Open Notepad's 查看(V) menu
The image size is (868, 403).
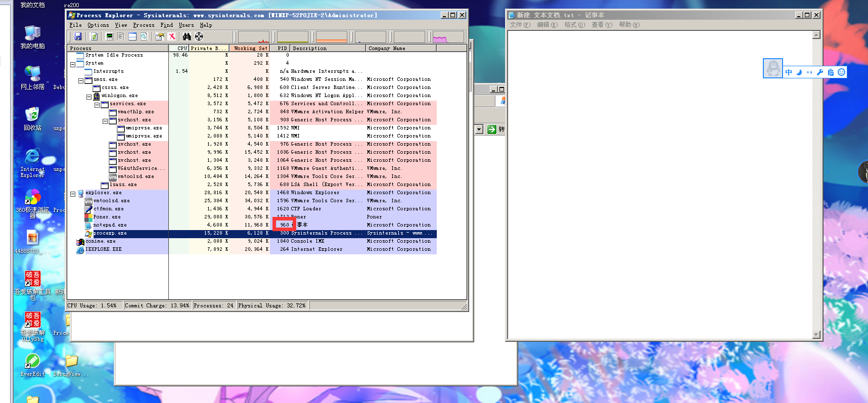pos(602,24)
